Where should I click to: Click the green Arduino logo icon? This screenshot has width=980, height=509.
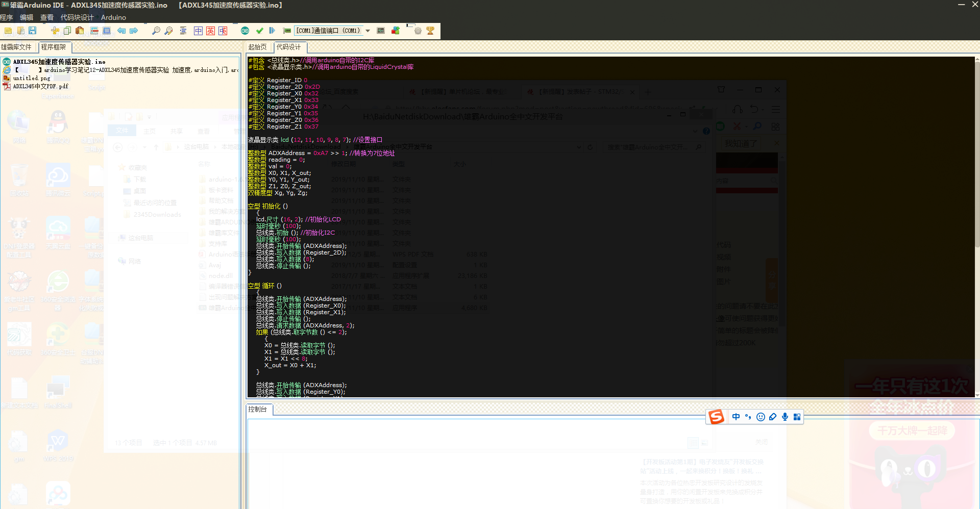tap(245, 31)
